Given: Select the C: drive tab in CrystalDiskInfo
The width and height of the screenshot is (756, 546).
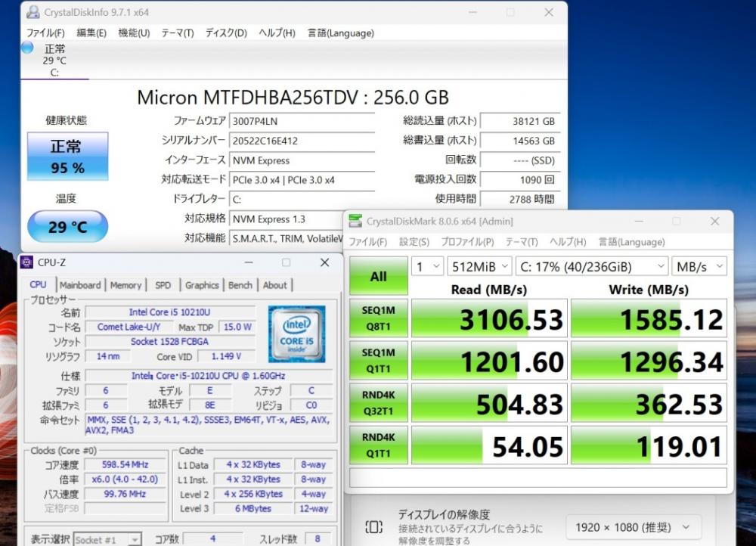Looking at the screenshot, I should click(54, 60).
